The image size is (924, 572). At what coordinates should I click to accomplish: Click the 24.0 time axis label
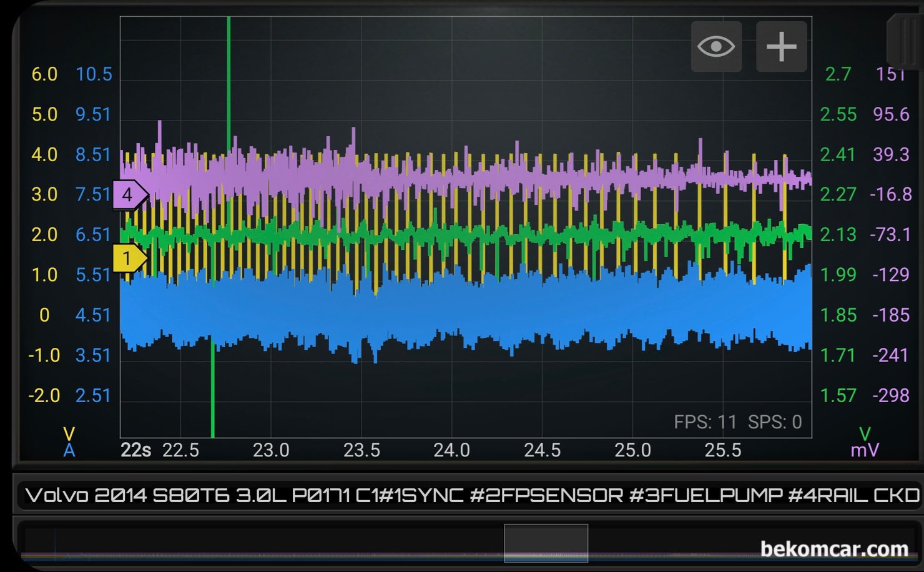[x=452, y=450]
